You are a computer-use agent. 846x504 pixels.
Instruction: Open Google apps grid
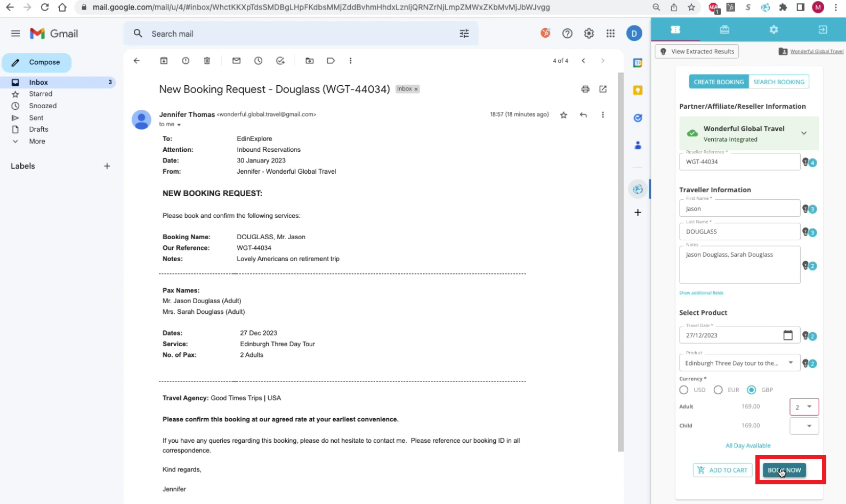tap(611, 34)
